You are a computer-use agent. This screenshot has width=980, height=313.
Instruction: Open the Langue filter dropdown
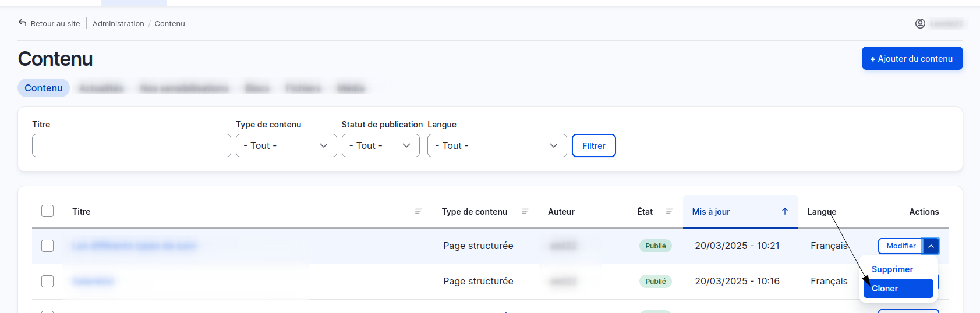pos(497,145)
